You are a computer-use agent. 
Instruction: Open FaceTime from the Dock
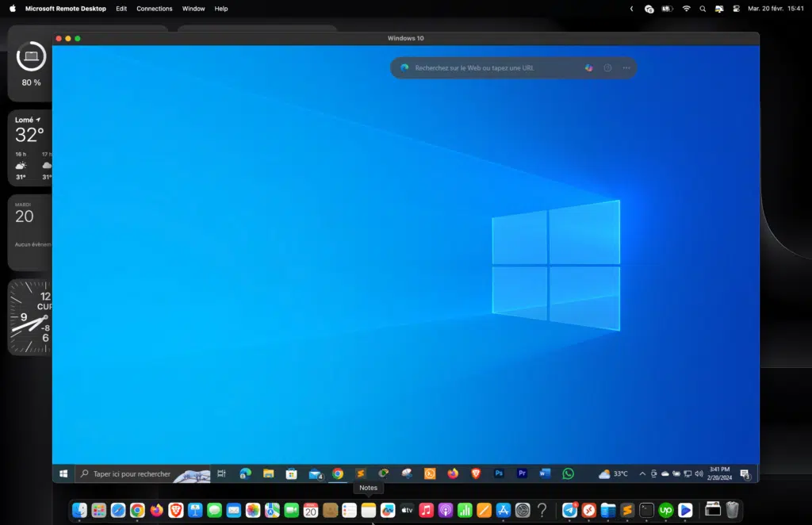click(x=292, y=511)
